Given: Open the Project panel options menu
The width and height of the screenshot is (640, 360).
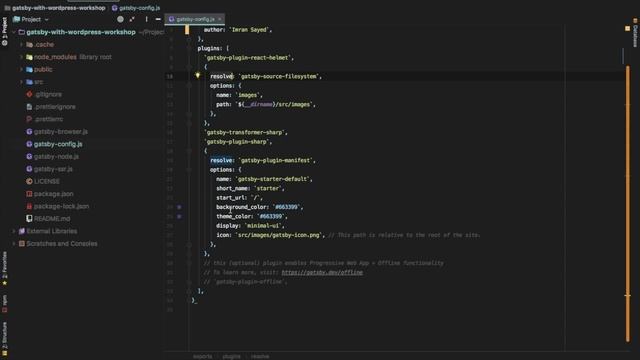Looking at the screenshot, I should pyautogui.click(x=146, y=19).
